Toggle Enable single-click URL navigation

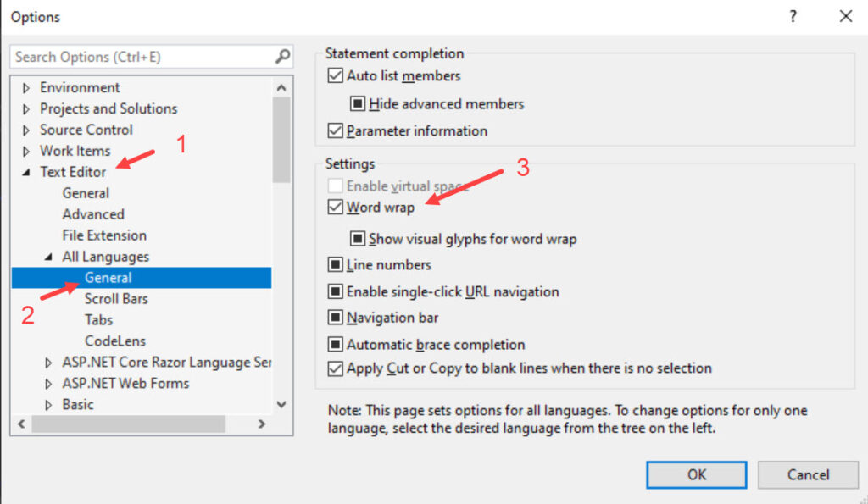336,291
